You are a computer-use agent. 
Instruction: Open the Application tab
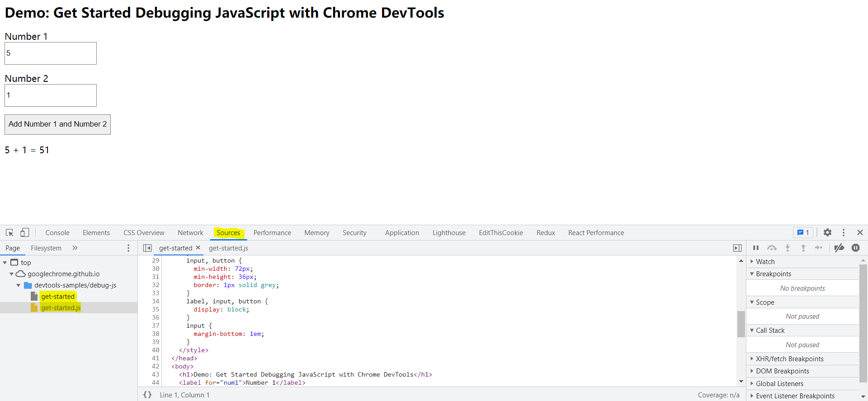click(x=402, y=233)
